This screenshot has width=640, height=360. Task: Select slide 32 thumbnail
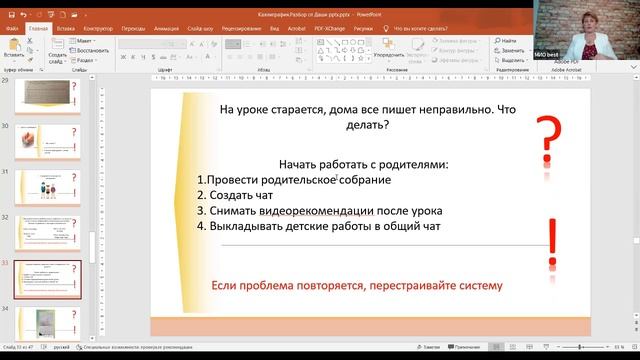[x=47, y=233]
